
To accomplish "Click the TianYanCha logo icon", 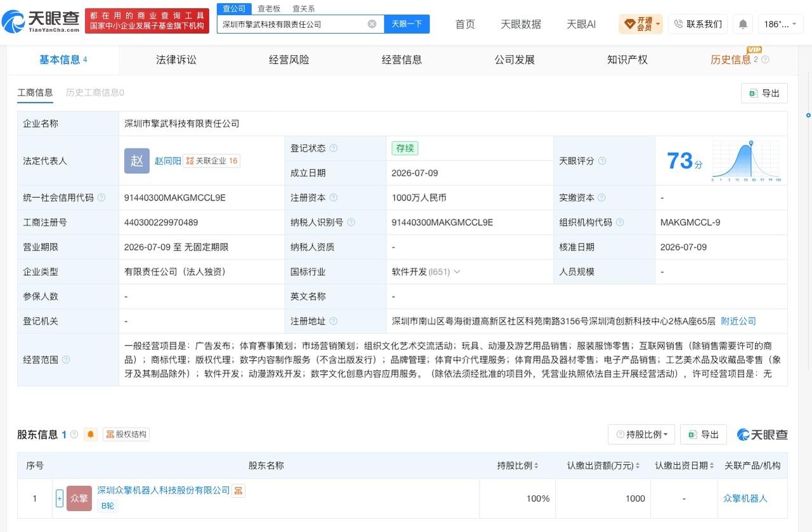I will (13, 22).
